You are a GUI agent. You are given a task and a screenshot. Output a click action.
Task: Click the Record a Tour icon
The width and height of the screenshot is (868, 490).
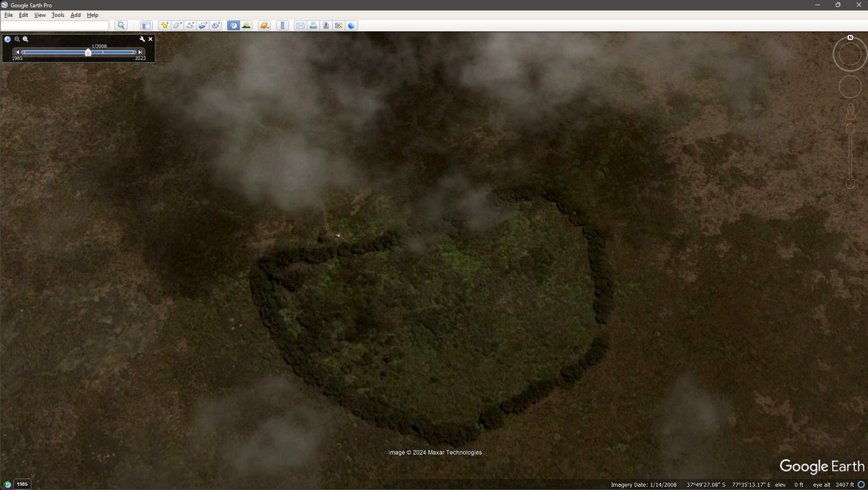tap(216, 26)
